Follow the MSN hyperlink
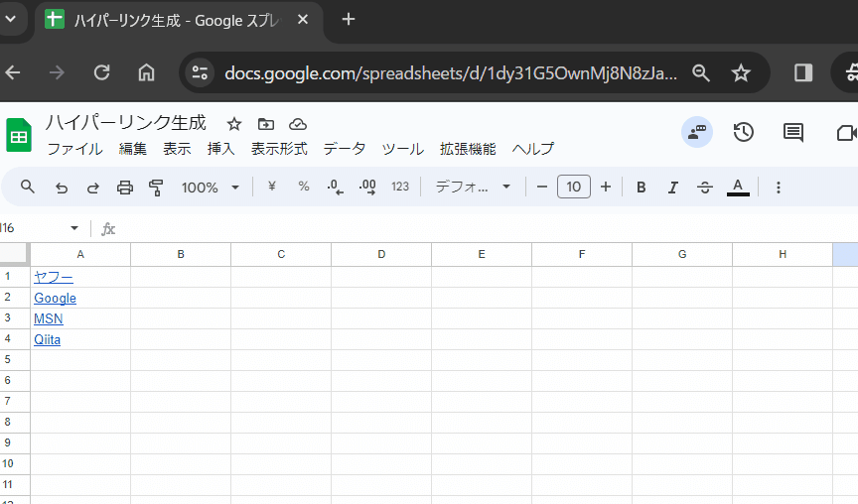The width and height of the screenshot is (858, 504). point(48,318)
